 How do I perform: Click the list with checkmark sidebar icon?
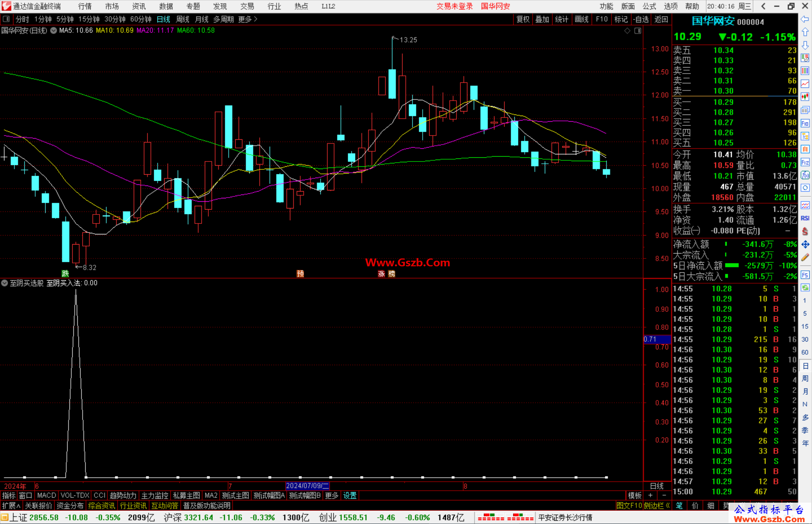pos(805,58)
